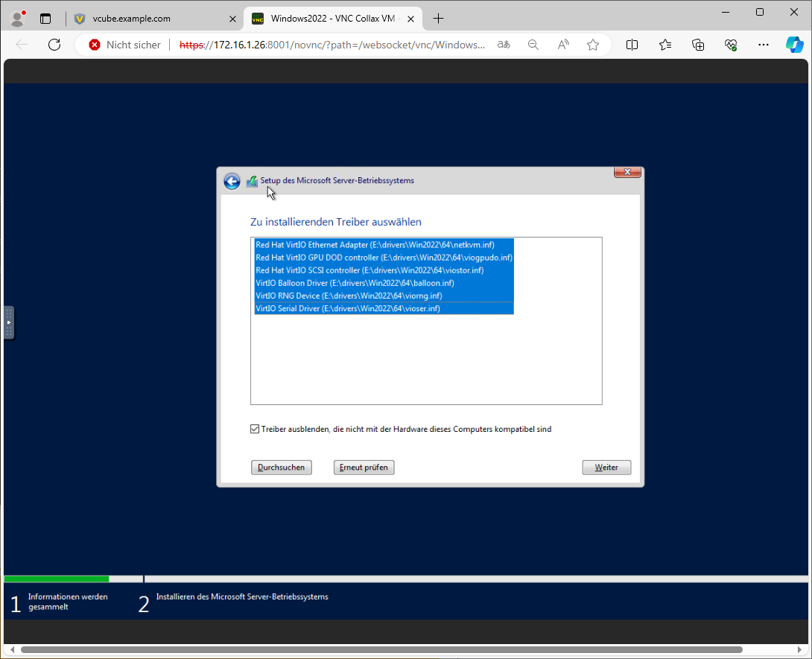
Task: Click the zoom out magnifier icon
Action: pyautogui.click(x=533, y=45)
